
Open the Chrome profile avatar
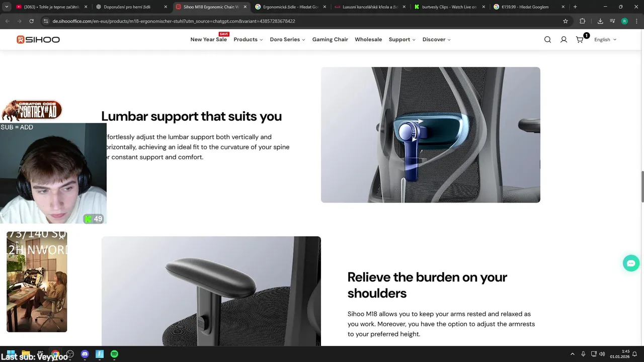click(624, 21)
